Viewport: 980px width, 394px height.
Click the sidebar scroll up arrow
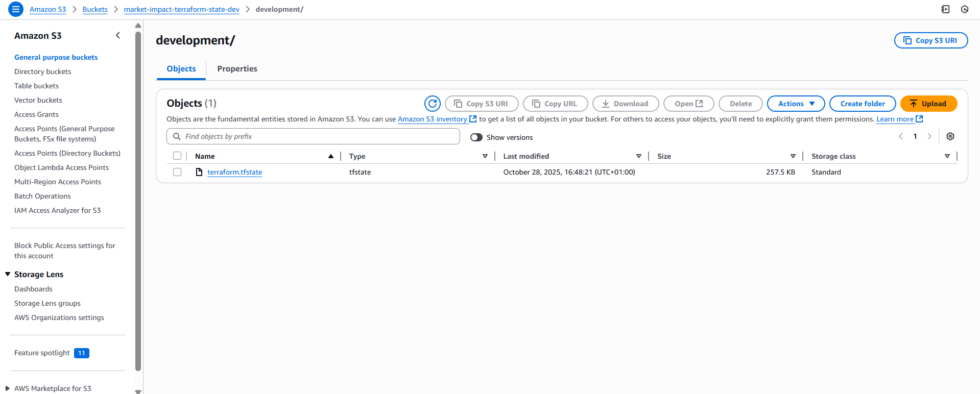click(138, 25)
